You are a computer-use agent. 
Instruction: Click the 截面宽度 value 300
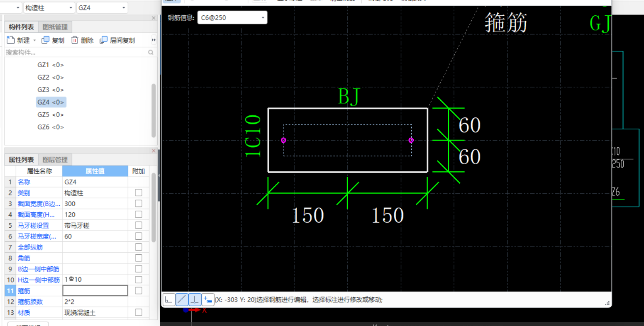(95, 204)
